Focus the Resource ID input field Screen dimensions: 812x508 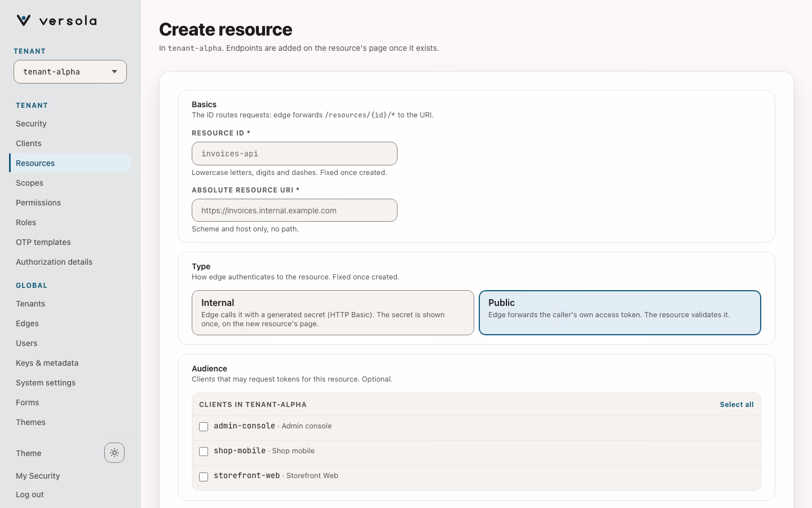pos(294,154)
